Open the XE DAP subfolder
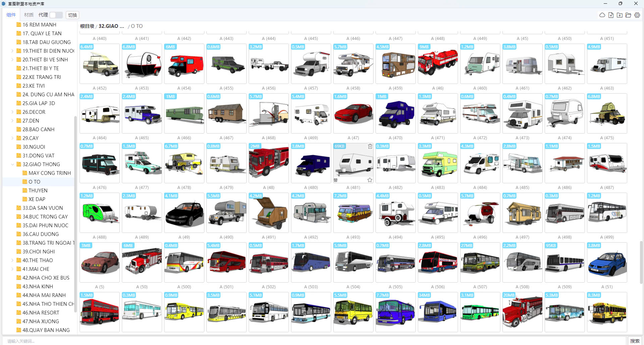Viewport: 644px width, 345px height. [x=37, y=199]
